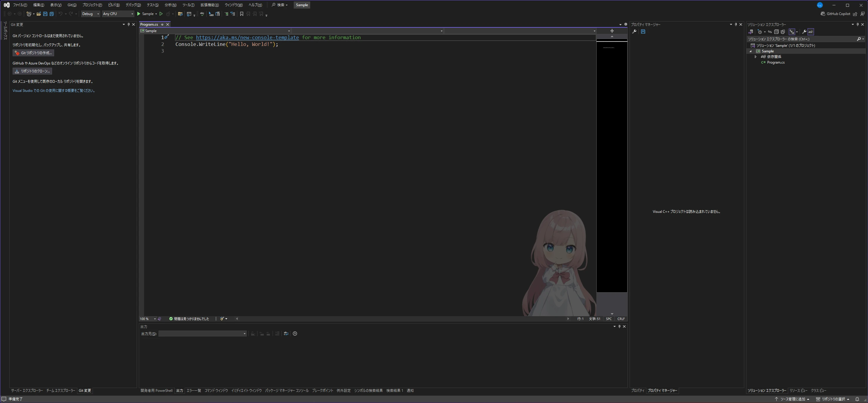This screenshot has width=868, height=403.
Task: Click the split editor handle above minimap
Action: (x=612, y=31)
